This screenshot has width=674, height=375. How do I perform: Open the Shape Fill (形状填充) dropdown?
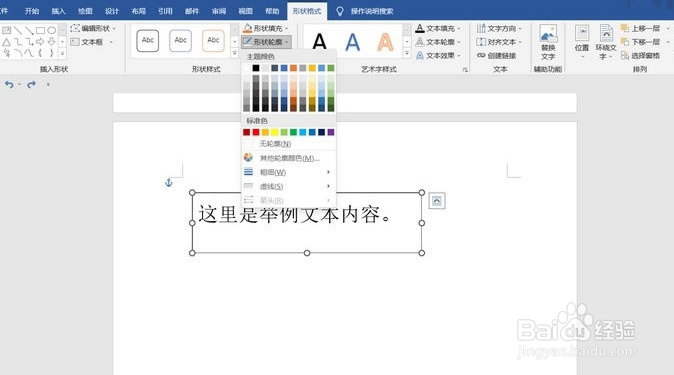[266, 28]
